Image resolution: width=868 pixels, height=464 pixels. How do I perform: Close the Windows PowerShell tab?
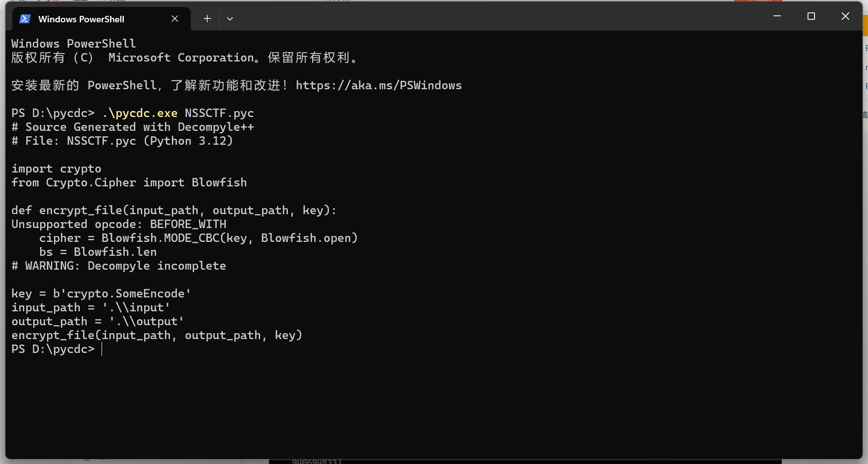click(x=175, y=19)
